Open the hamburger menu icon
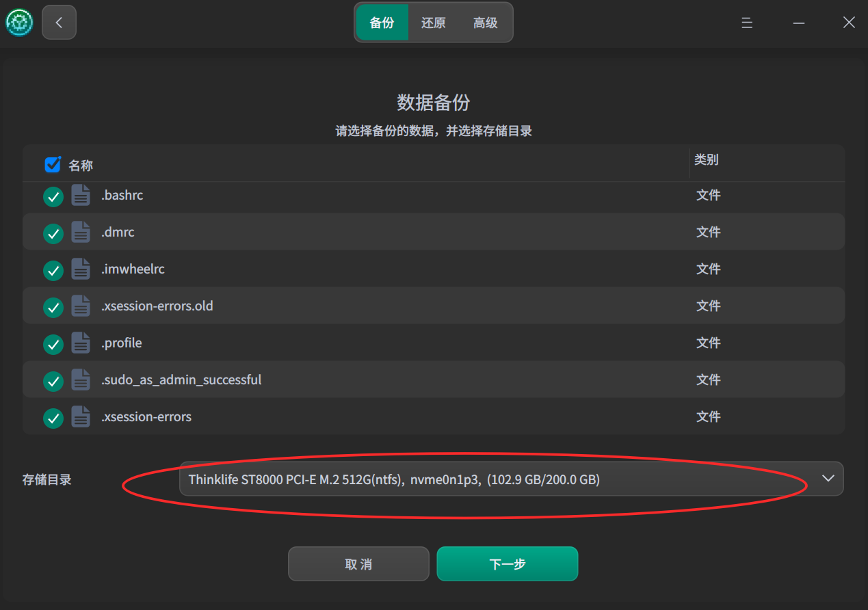This screenshot has height=610, width=868. [x=747, y=23]
